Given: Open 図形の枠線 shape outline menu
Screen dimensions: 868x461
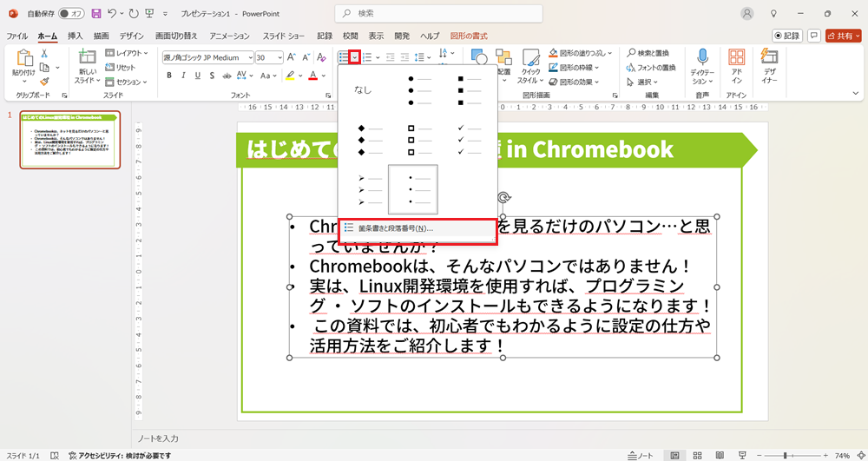Looking at the screenshot, I should click(x=575, y=68).
